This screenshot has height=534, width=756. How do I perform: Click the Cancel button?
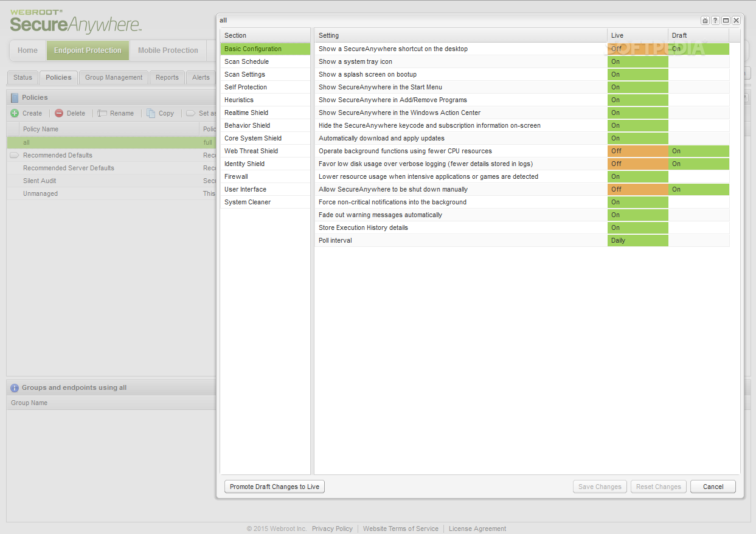[713, 487]
